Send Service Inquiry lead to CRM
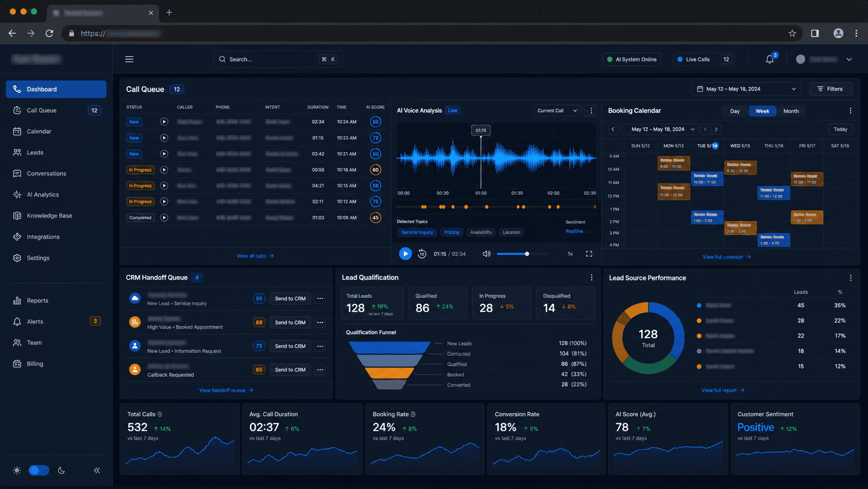This screenshot has width=868, height=489. 290,299
